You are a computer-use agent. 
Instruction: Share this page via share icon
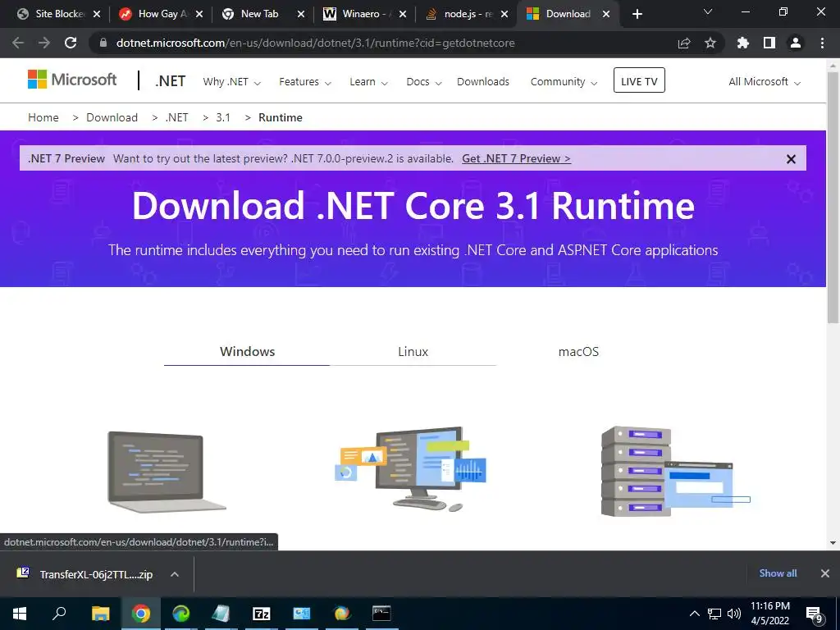pyautogui.click(x=684, y=43)
